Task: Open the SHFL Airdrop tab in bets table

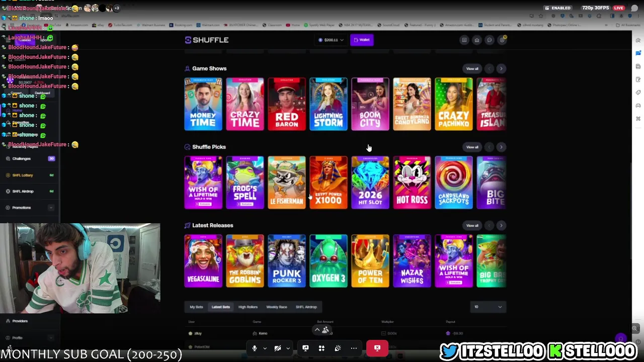Action: [x=306, y=307]
